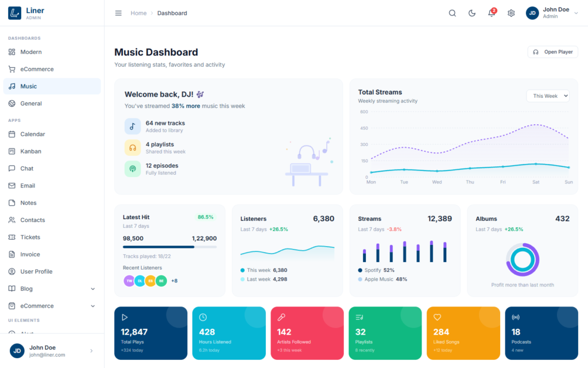This screenshot has width=588, height=368.
Task: Open notifications bell icon
Action: click(x=492, y=13)
